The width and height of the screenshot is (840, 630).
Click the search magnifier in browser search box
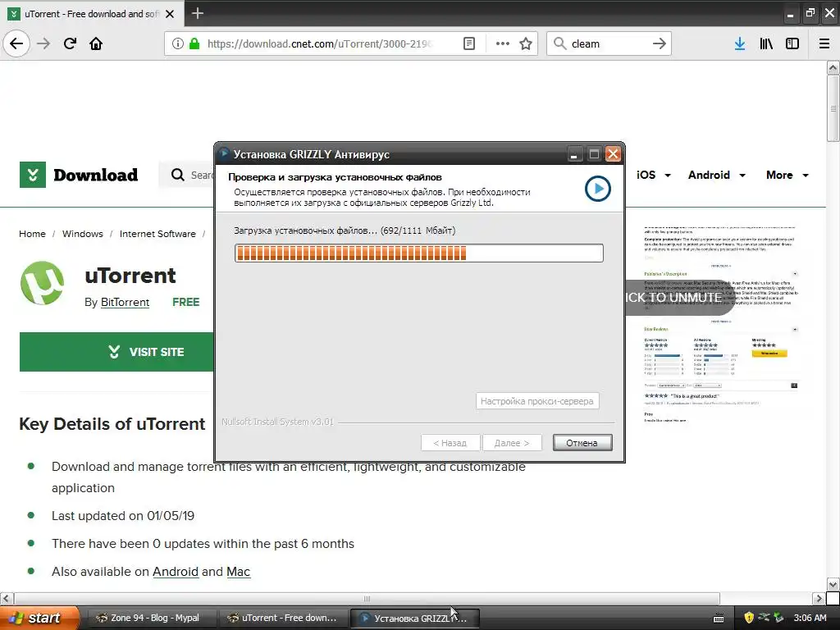[559, 43]
